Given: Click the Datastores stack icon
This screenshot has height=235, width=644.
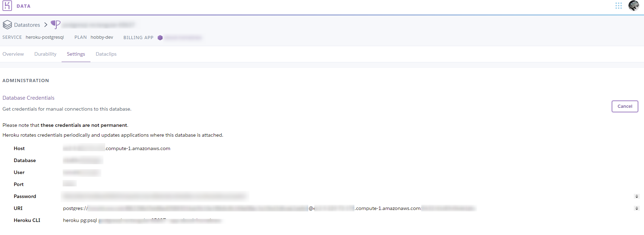Looking at the screenshot, I should tap(7, 25).
